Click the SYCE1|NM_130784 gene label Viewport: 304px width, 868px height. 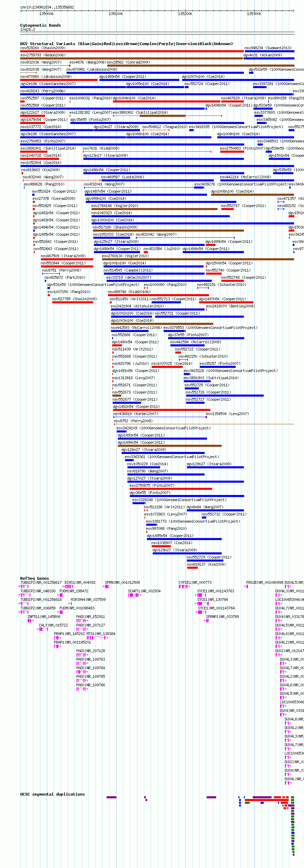[212, 600]
